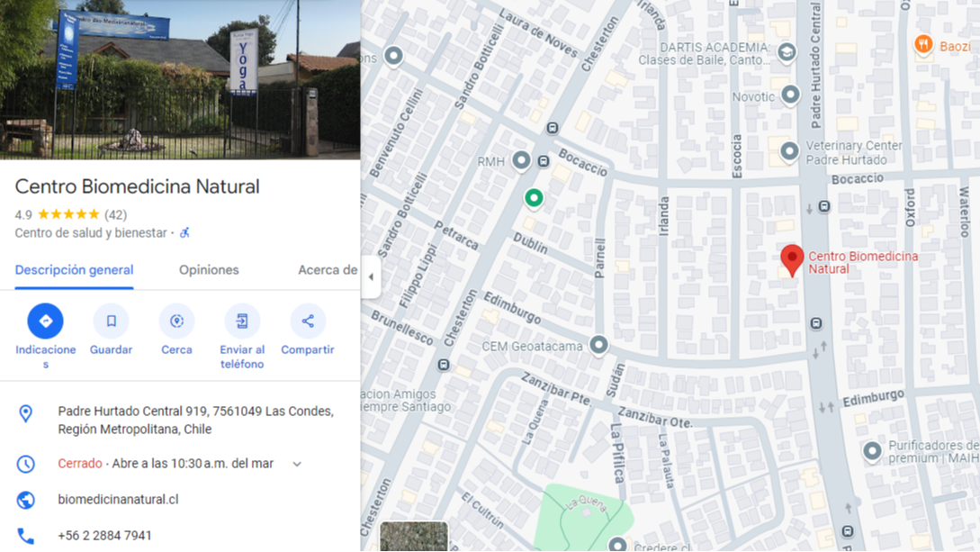Image resolution: width=980 pixels, height=552 pixels.
Task: Collapse side panel with arrow
Action: [x=371, y=276]
